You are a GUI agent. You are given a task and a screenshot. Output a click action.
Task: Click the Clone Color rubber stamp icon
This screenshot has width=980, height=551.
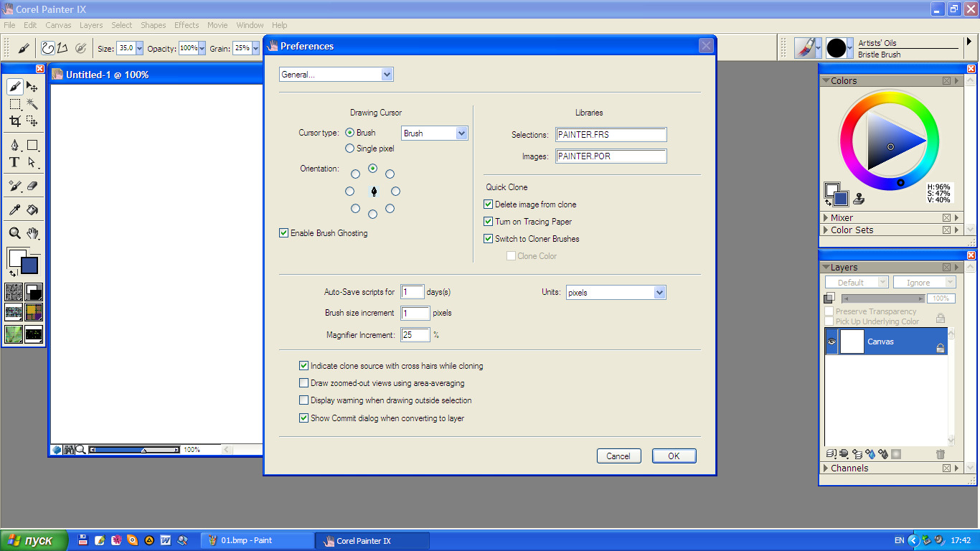pyautogui.click(x=859, y=199)
